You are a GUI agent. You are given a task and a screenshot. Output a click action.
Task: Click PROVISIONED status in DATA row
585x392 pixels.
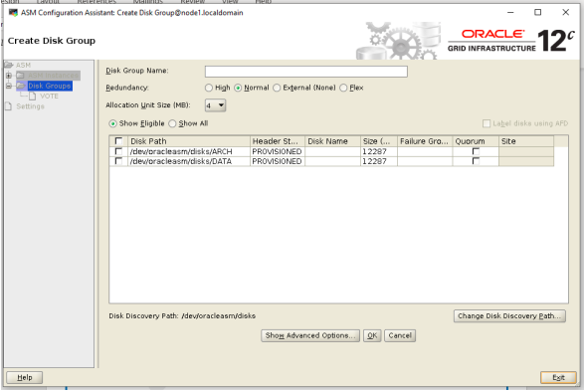278,161
